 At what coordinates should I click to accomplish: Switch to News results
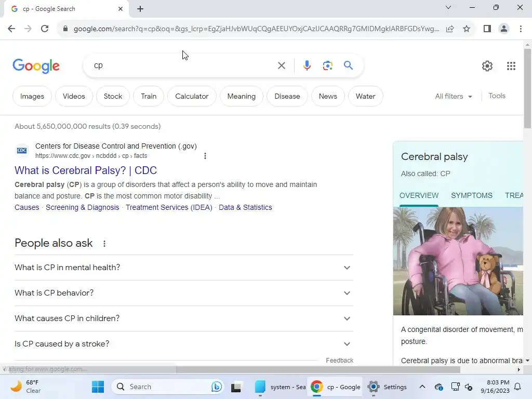pyautogui.click(x=328, y=96)
